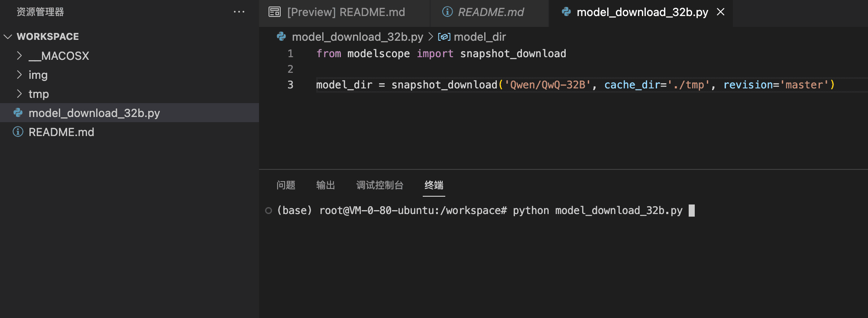Place cursor on line 3 of the code editor
Viewport: 868px width, 318px height.
pyautogui.click(x=575, y=85)
